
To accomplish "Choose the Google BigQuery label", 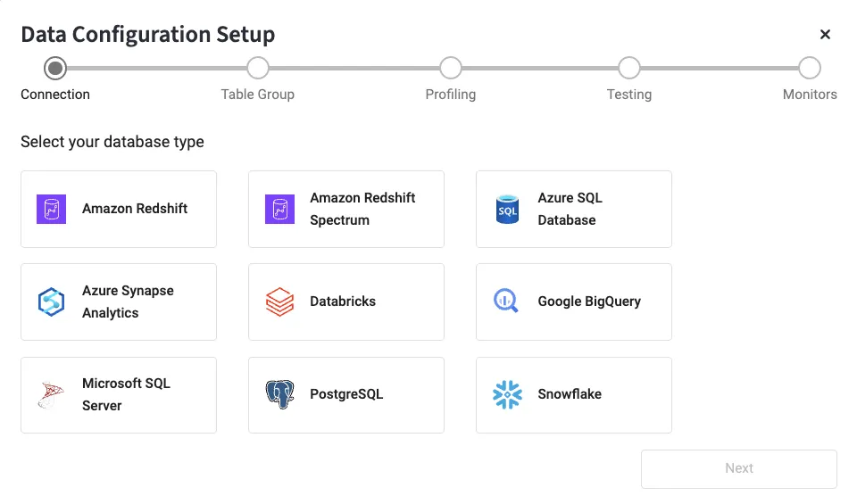I will (x=589, y=302).
